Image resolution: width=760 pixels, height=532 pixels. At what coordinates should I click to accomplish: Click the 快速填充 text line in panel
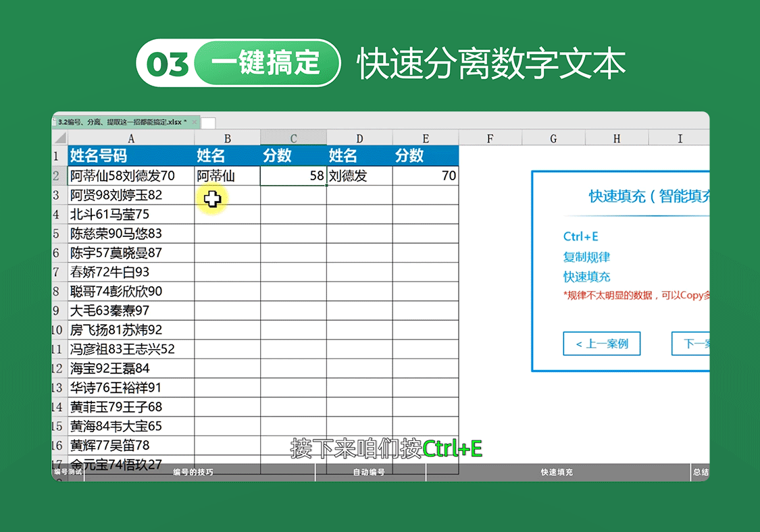click(x=586, y=277)
